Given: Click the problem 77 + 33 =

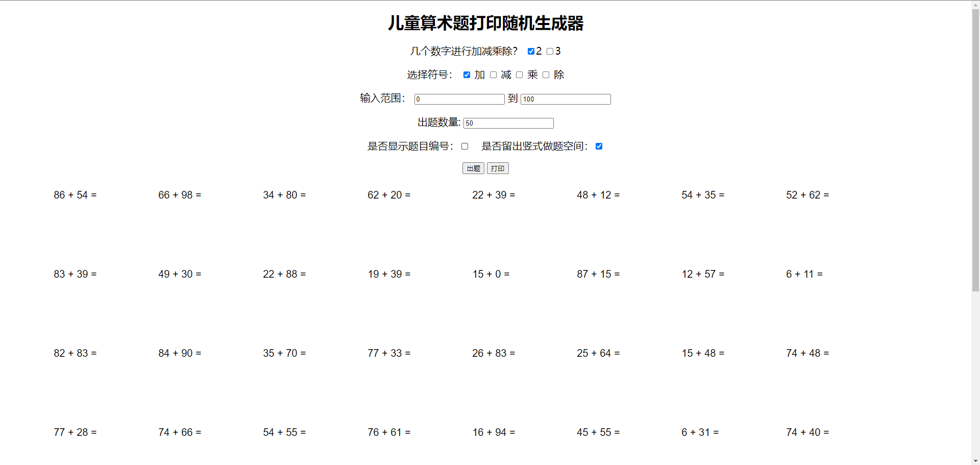Looking at the screenshot, I should (389, 353).
